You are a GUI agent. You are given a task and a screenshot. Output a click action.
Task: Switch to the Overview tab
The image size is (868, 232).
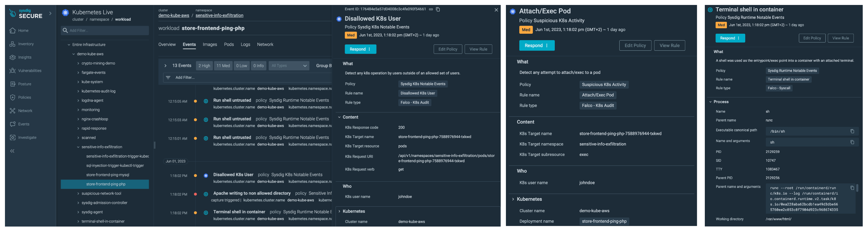pos(167,45)
